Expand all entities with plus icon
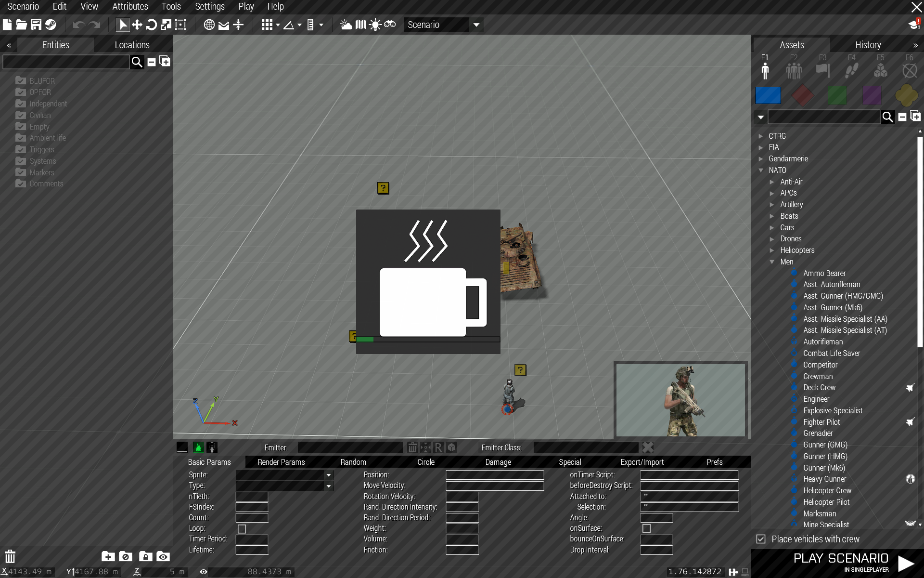The image size is (924, 578). coord(165,61)
